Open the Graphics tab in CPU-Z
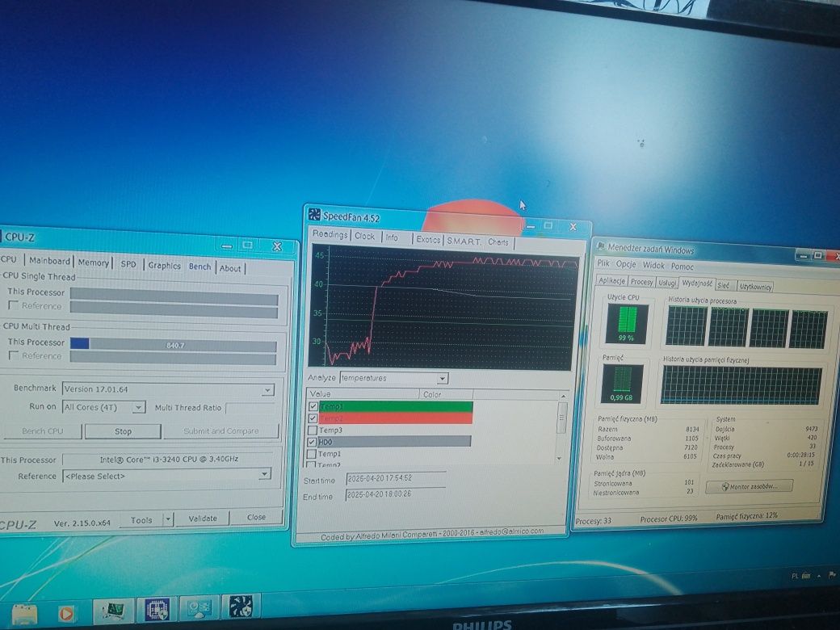Image resolution: width=840 pixels, height=630 pixels. click(164, 265)
